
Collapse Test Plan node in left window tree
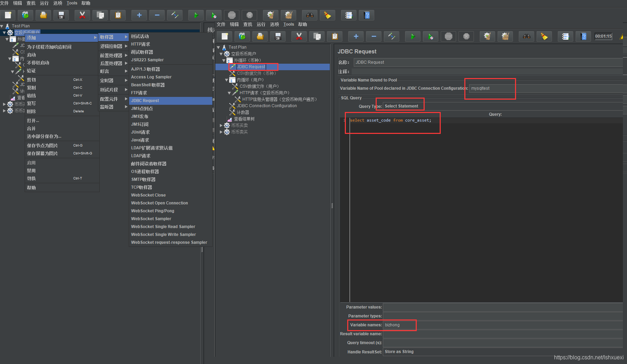2,26
